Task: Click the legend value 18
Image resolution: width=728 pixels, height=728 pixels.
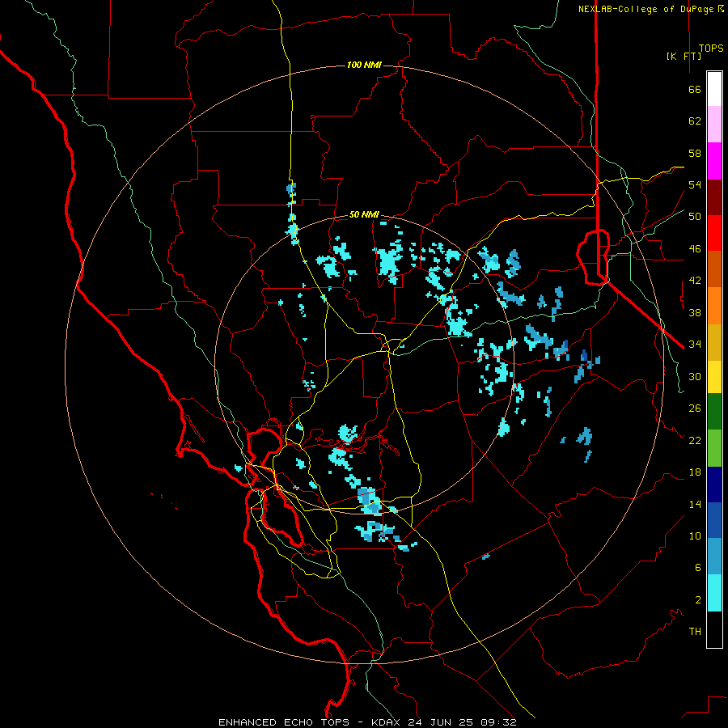Action: pyautogui.click(x=695, y=472)
